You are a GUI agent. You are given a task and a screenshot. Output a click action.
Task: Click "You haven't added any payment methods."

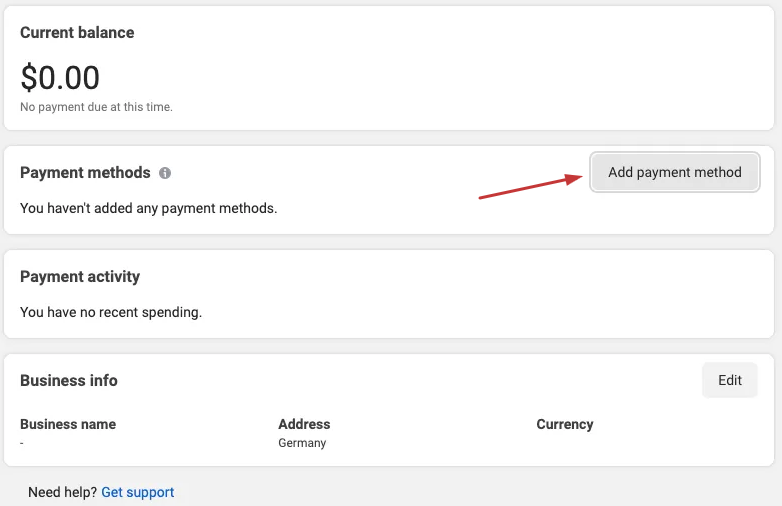pos(149,208)
